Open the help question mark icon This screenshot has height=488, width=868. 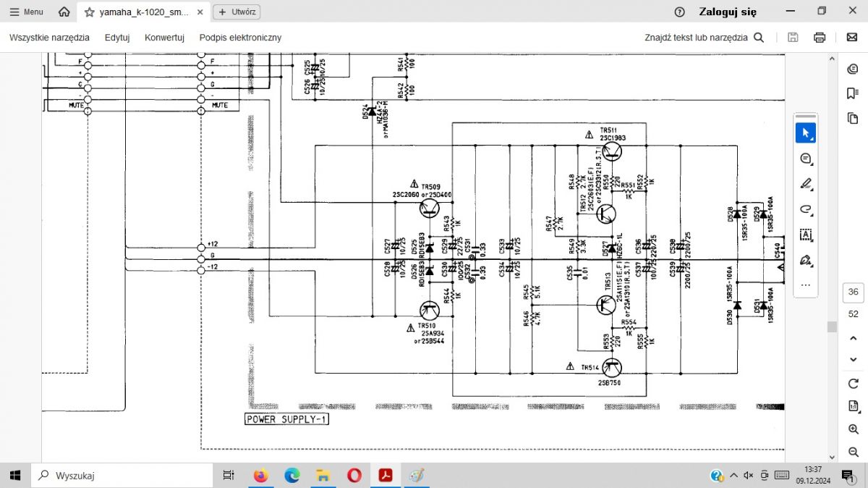click(x=679, y=12)
